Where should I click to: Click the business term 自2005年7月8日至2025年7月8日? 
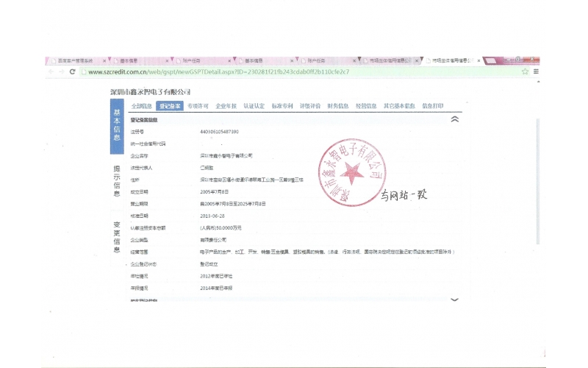click(x=233, y=204)
